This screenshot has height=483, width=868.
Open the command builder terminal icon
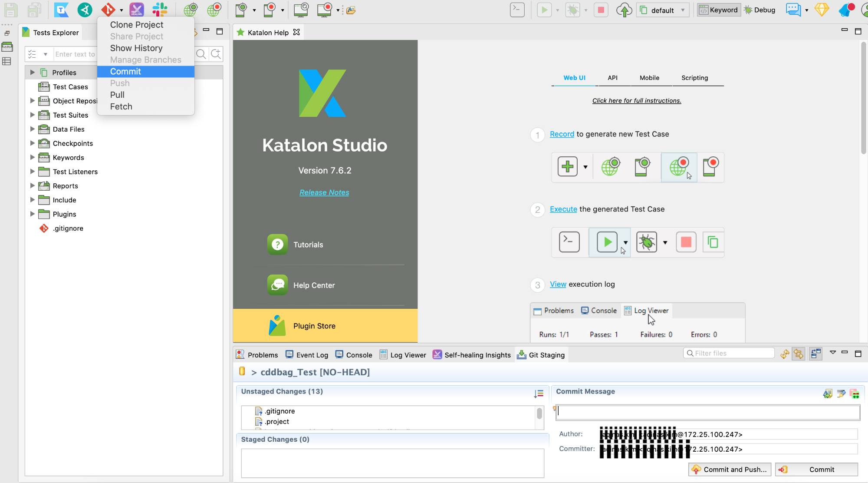coord(517,10)
